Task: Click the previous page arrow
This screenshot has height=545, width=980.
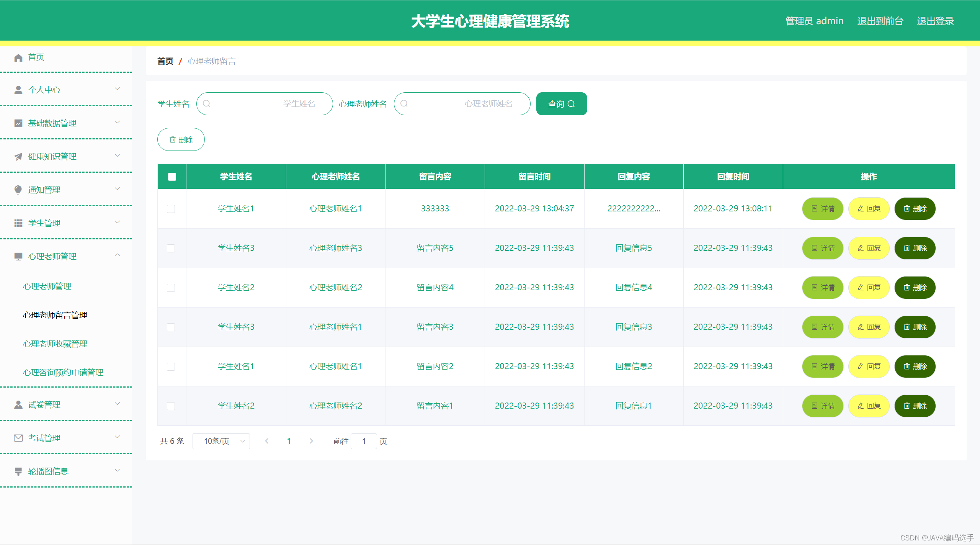Action: pyautogui.click(x=267, y=441)
